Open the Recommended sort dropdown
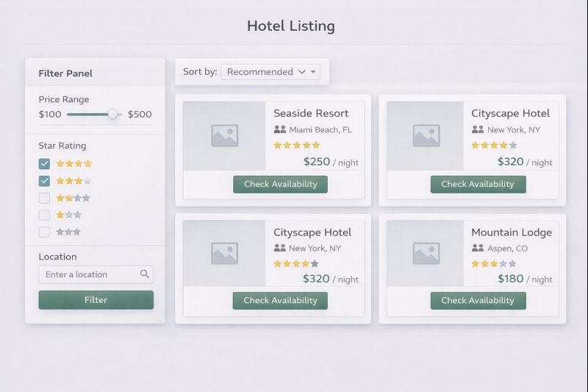The width and height of the screenshot is (588, 392). point(270,71)
